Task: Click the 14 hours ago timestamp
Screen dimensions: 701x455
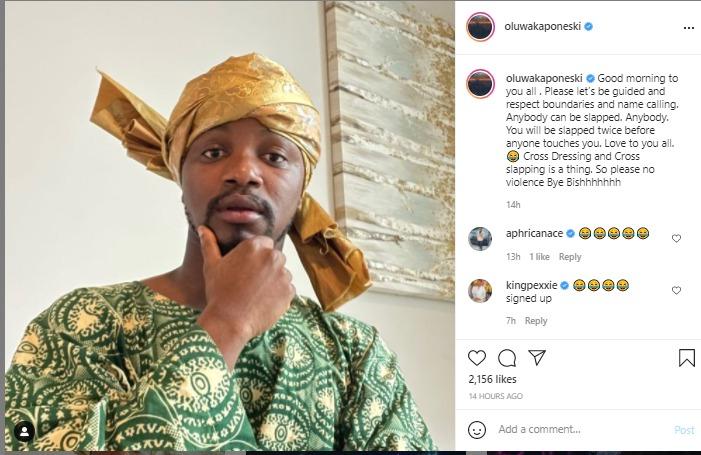Action: click(495, 396)
